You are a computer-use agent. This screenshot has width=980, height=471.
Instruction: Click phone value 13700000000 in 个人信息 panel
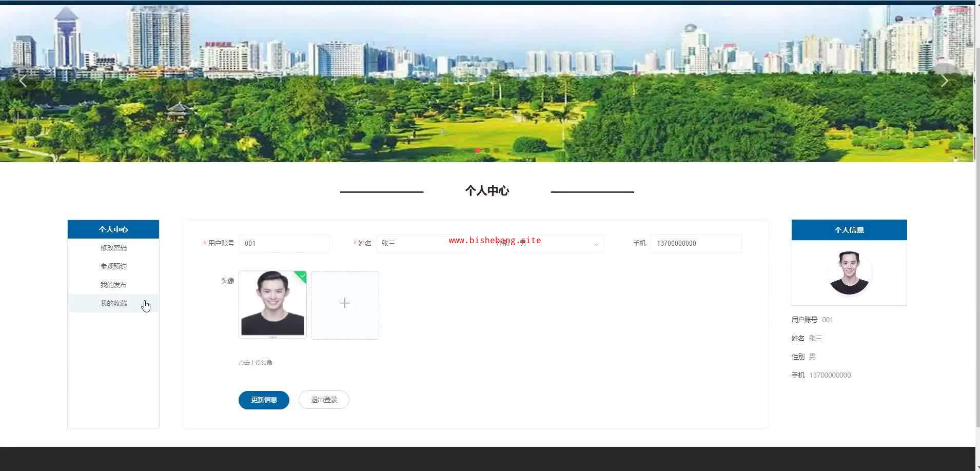pyautogui.click(x=830, y=375)
